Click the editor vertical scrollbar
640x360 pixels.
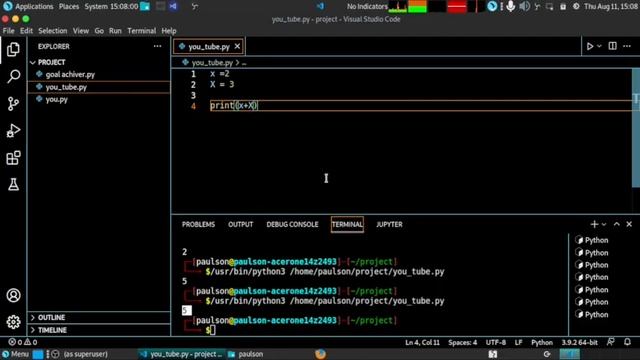click(x=636, y=127)
